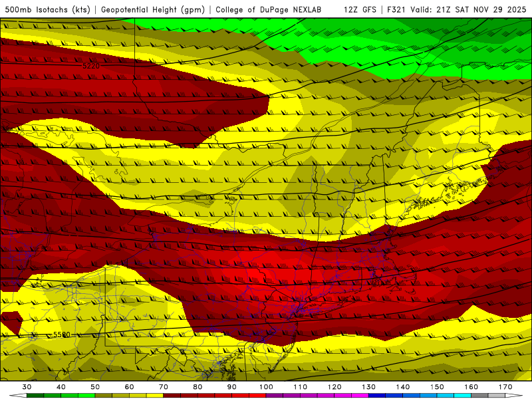Pick the purple 100-105 kt legend swatch
Viewport: 532px width, 399px height.
tap(275, 396)
